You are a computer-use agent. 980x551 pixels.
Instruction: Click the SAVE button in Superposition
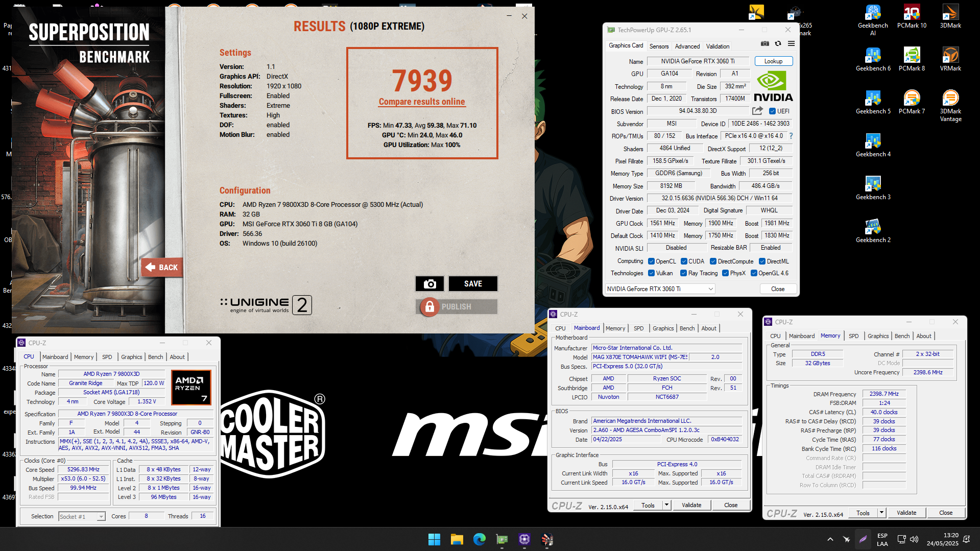coord(473,284)
